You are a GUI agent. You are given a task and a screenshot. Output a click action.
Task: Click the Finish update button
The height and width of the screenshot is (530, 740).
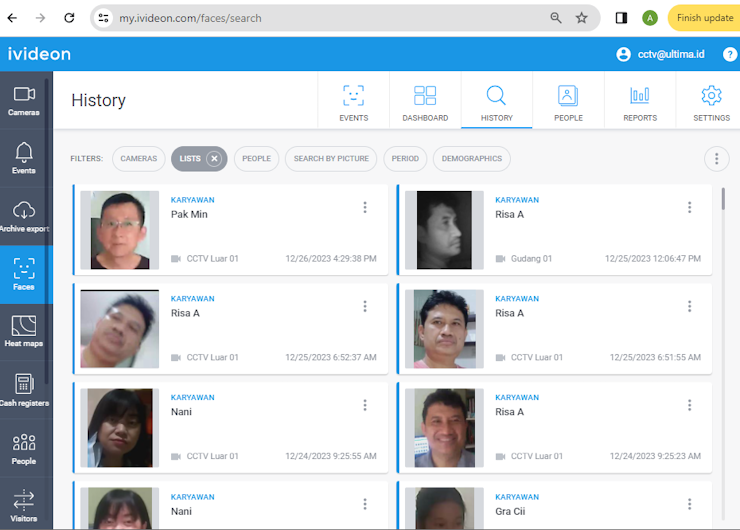pyautogui.click(x=704, y=18)
